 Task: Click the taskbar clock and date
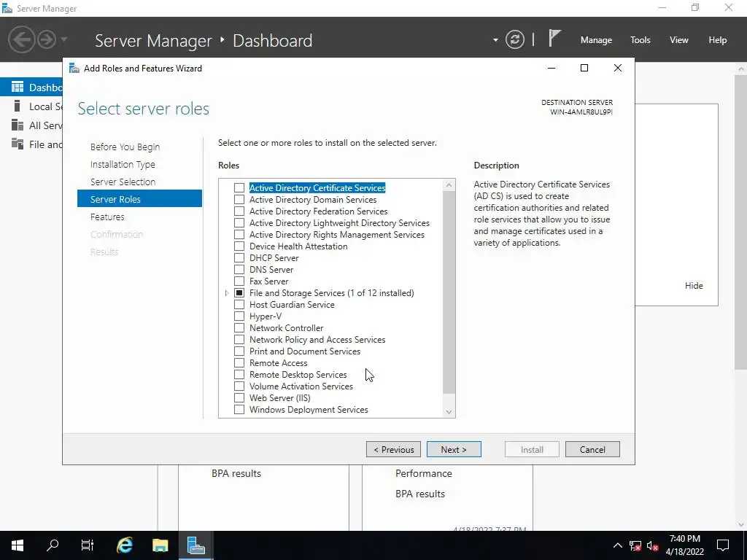point(684,545)
